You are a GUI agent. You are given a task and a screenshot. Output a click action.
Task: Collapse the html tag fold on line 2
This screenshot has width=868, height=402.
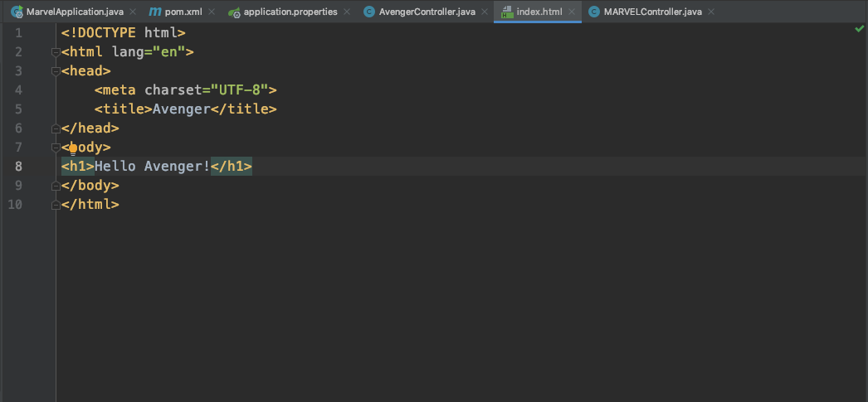[x=56, y=52]
